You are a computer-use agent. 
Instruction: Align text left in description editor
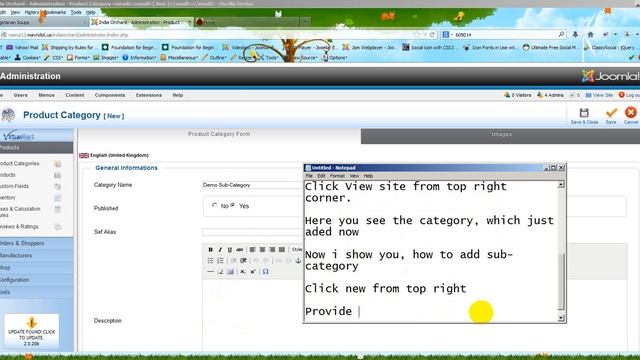253,249
